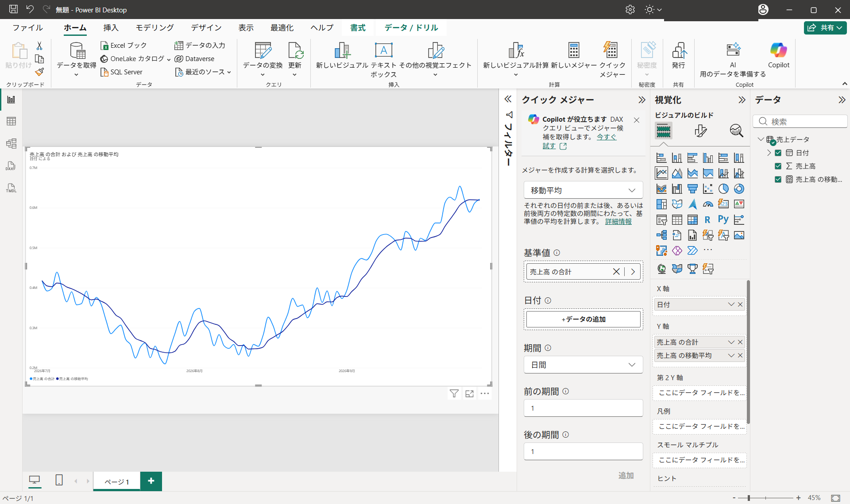This screenshot has height=504, width=850.
Task: Select the gauge visual icon
Action: tap(708, 204)
